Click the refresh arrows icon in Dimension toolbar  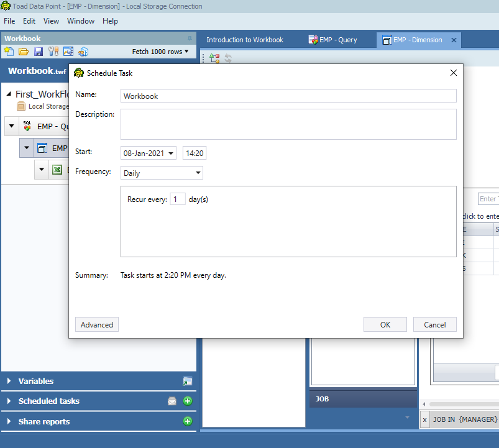tap(228, 58)
